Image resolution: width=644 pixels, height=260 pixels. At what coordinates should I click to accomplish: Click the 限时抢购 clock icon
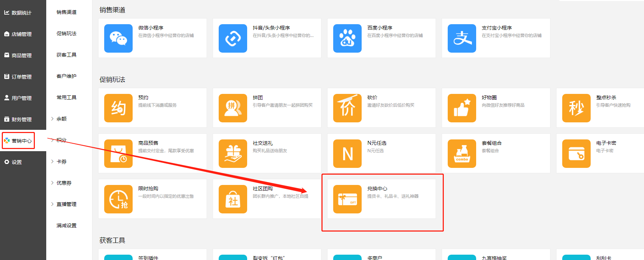[118, 199]
